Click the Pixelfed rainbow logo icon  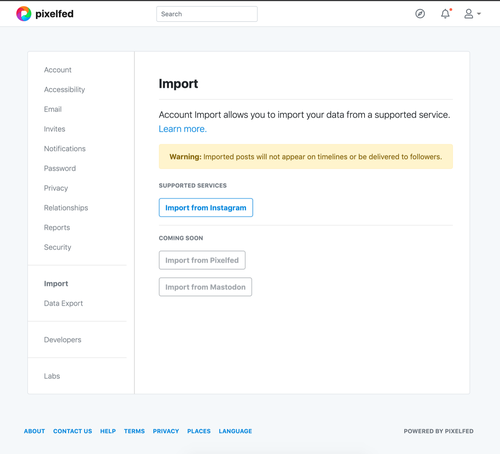pos(24,14)
